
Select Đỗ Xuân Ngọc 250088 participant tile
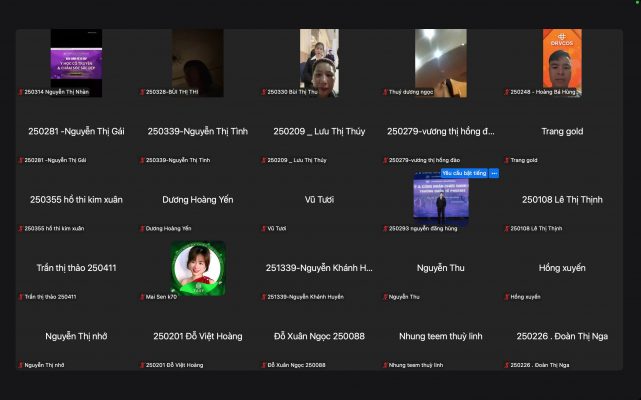coord(319,337)
